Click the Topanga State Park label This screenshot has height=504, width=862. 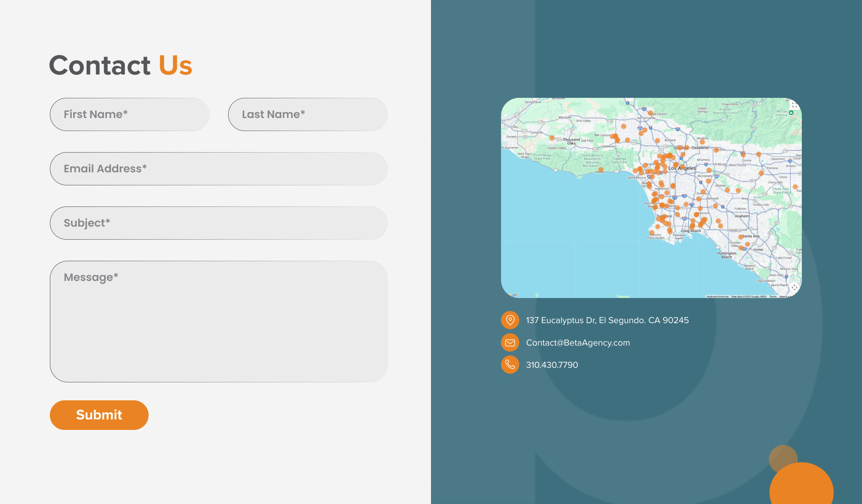tap(619, 160)
